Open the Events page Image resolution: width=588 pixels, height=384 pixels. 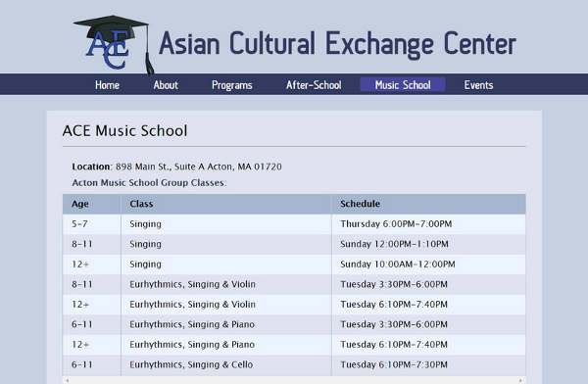pyautogui.click(x=478, y=85)
